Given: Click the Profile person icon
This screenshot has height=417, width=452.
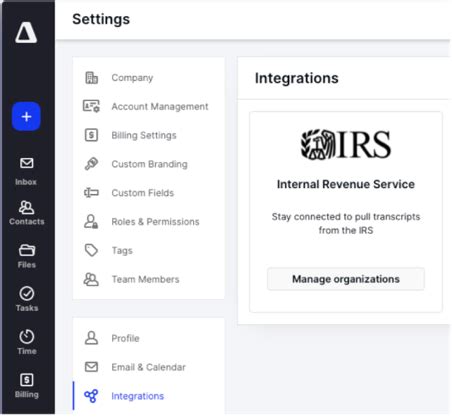Looking at the screenshot, I should pos(91,338).
